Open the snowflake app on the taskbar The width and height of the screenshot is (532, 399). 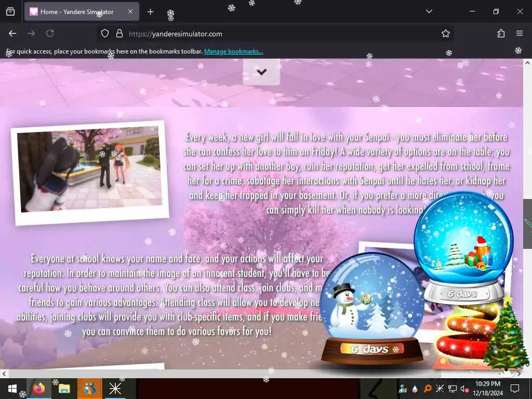coord(115,389)
